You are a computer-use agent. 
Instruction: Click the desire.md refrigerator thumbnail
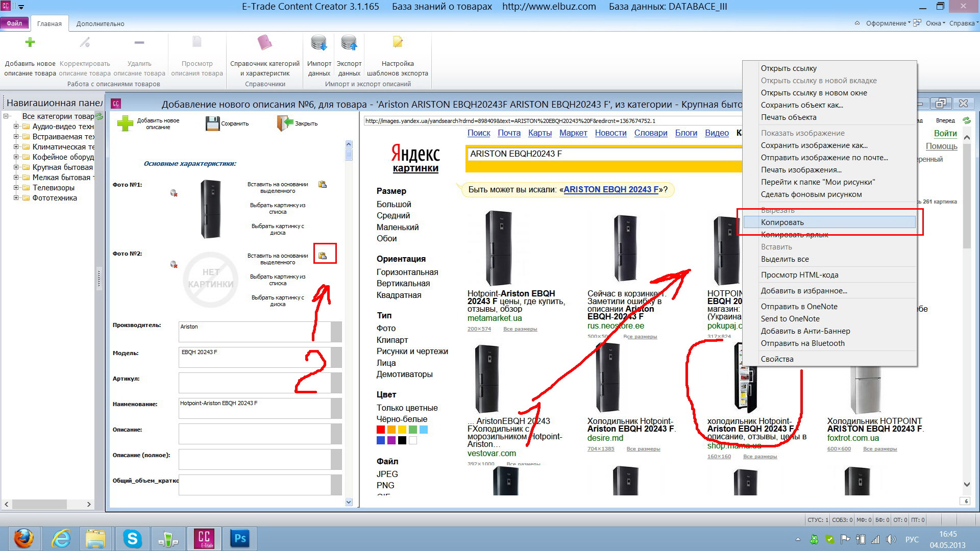point(607,378)
